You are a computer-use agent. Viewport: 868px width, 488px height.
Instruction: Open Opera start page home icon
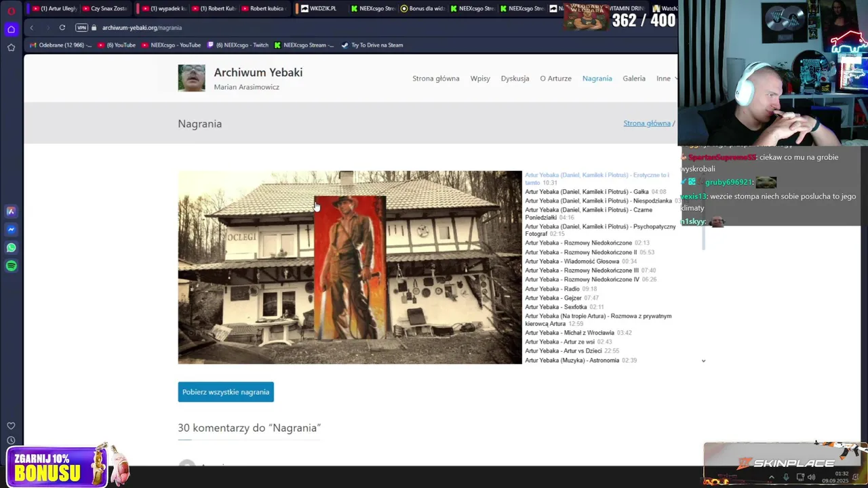tap(11, 29)
